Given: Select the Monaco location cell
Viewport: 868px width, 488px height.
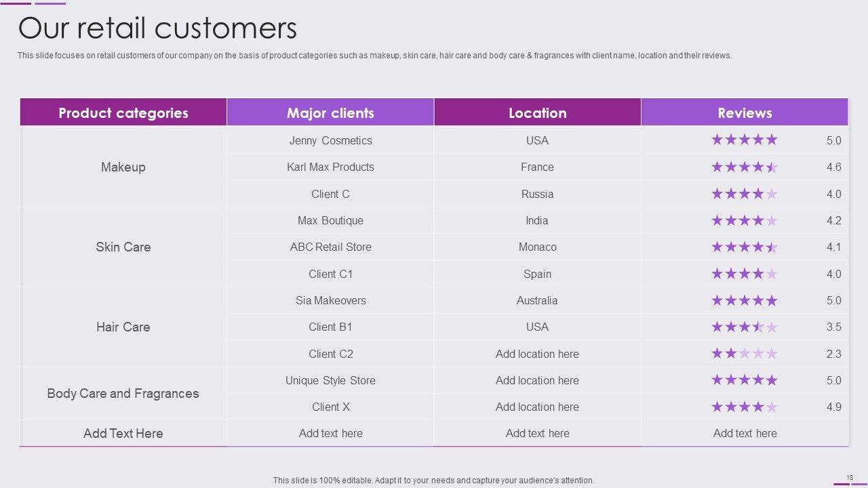Looking at the screenshot, I should coord(537,247).
